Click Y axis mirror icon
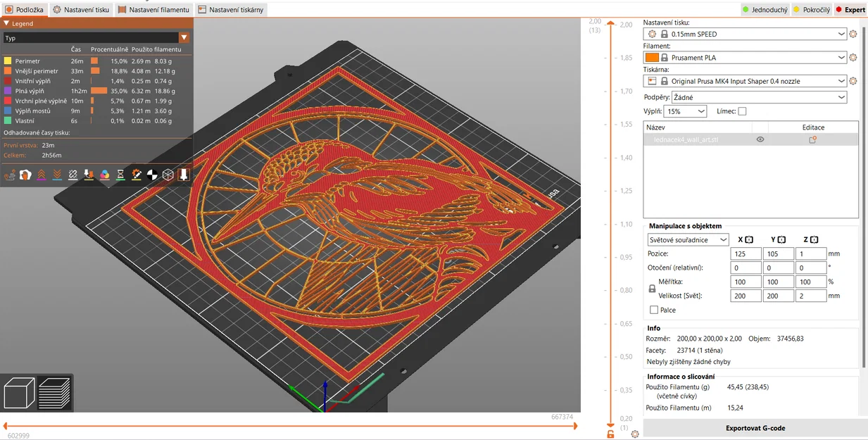The height and width of the screenshot is (440, 868). click(781, 240)
